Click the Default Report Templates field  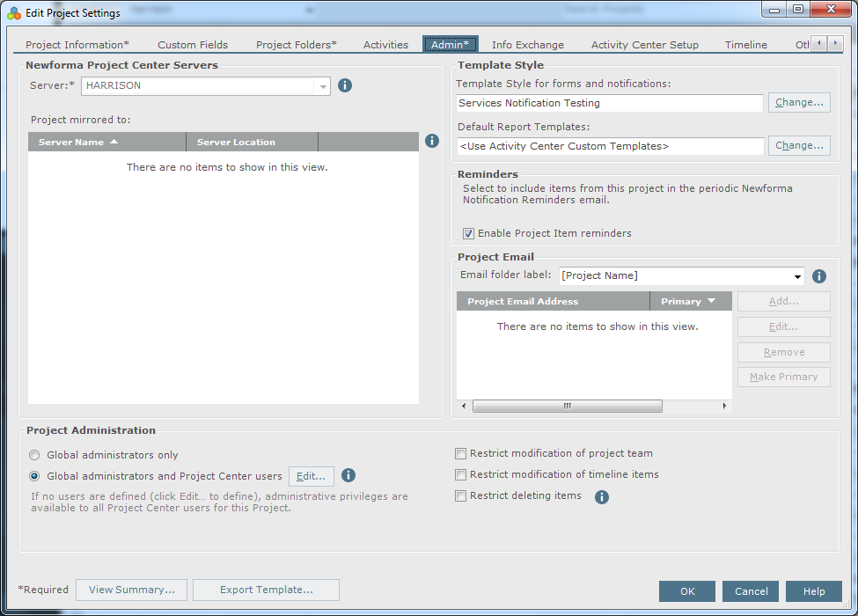pyautogui.click(x=610, y=146)
